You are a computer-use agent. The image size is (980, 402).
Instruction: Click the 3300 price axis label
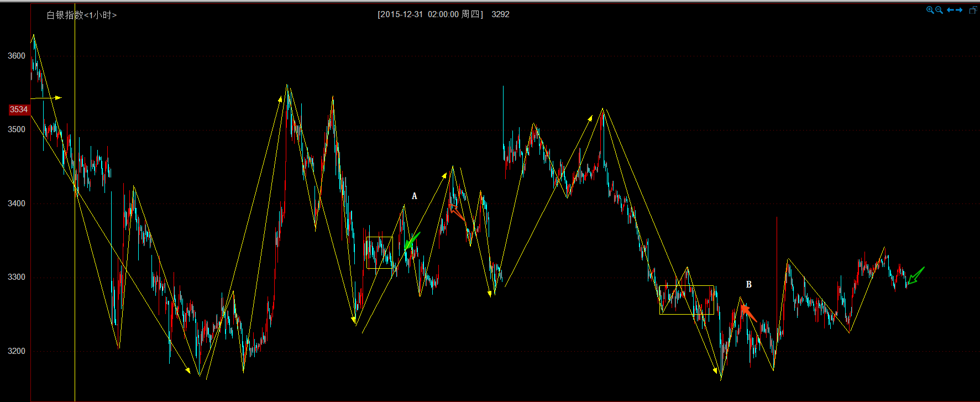coord(17,277)
